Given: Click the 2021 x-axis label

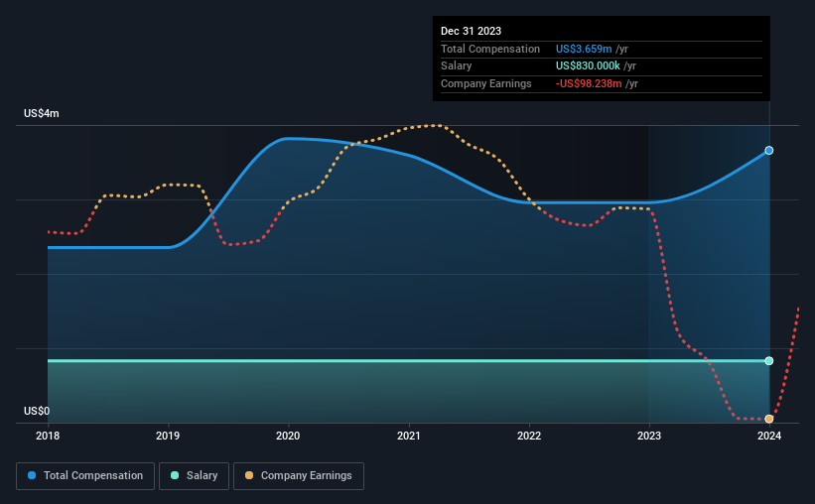Looking at the screenshot, I should [x=409, y=436].
